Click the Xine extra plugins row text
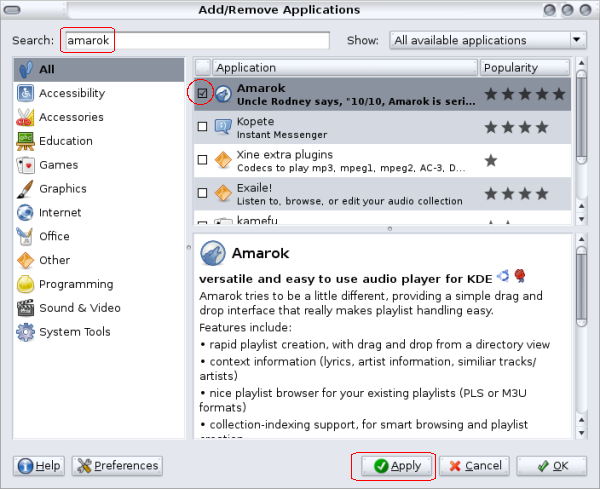 pos(351,161)
